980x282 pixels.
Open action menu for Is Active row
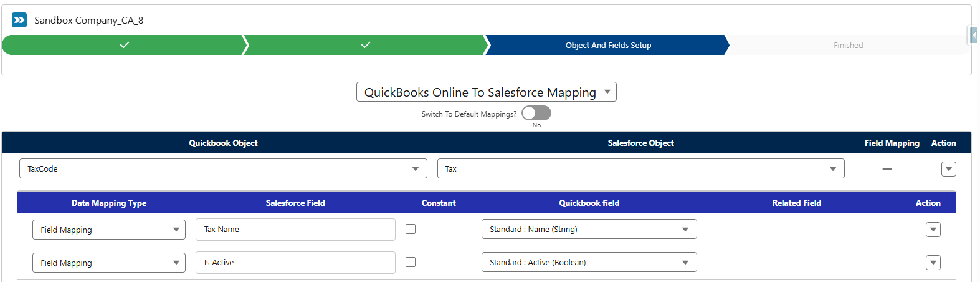933,263
